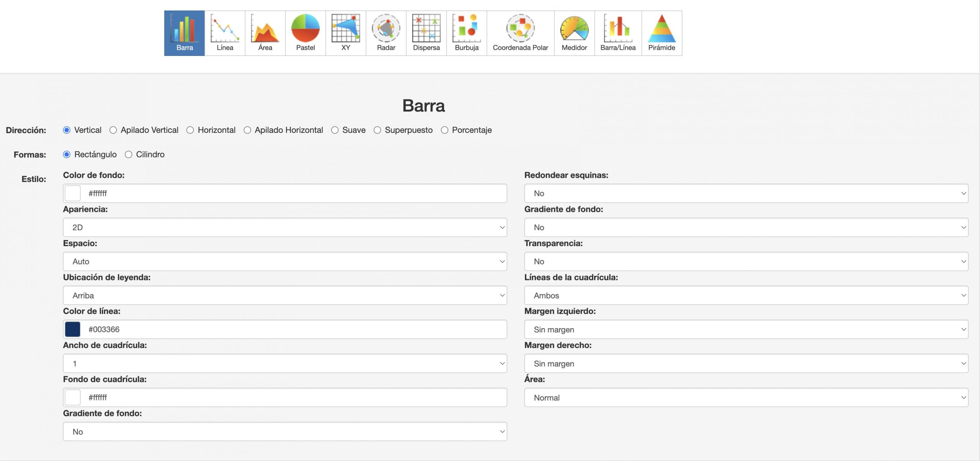Choose the Porcentaje direction radio button

pyautogui.click(x=444, y=130)
